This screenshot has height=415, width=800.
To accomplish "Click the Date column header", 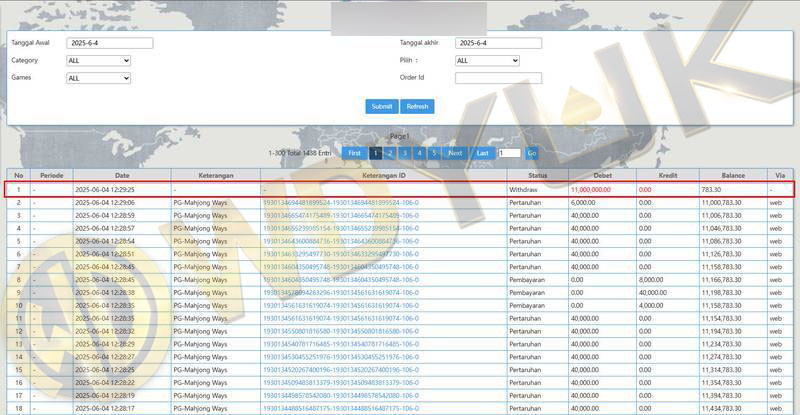I will 122,175.
